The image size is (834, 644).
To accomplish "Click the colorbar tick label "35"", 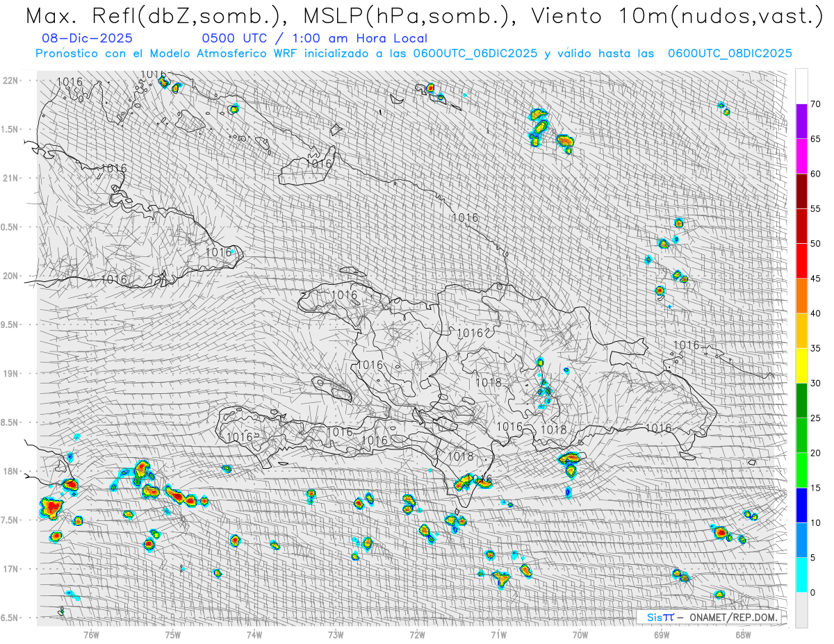I will pyautogui.click(x=816, y=348).
